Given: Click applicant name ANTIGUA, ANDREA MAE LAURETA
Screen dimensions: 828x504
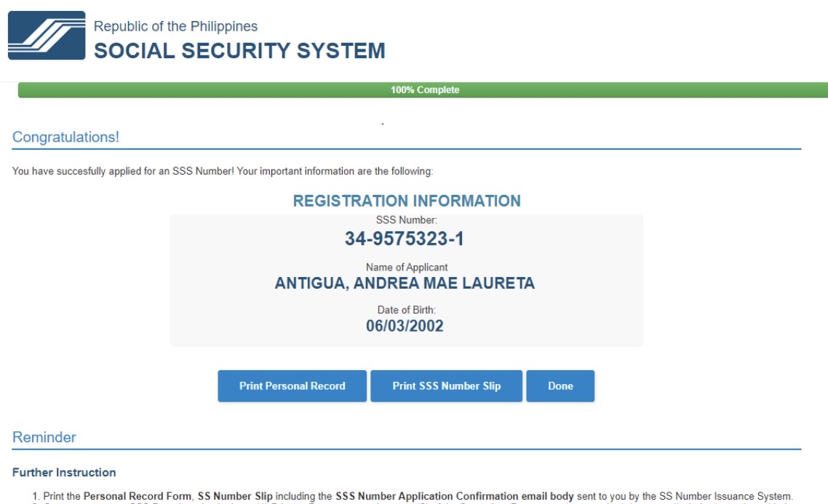Looking at the screenshot, I should (x=405, y=284).
